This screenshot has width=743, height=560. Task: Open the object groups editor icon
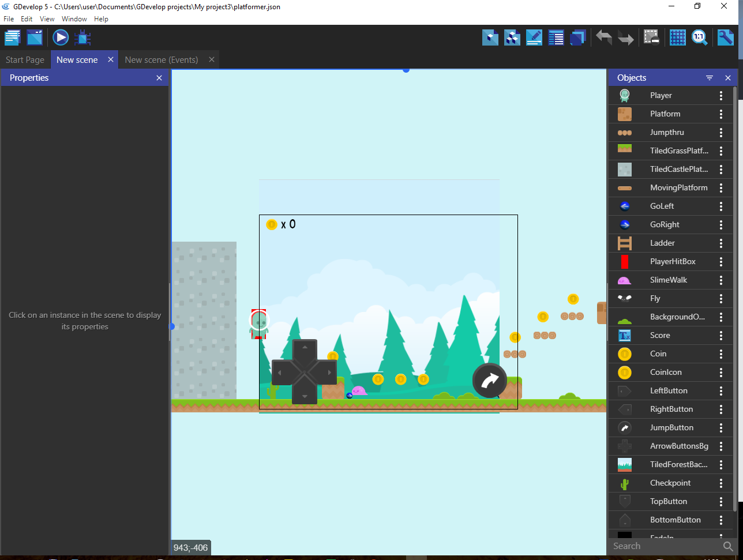(512, 38)
